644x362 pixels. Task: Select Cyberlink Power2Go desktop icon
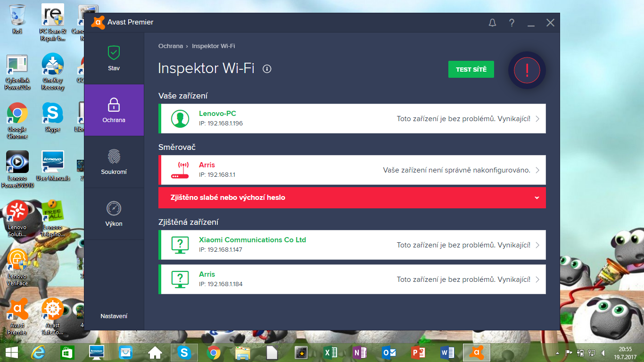point(17,72)
